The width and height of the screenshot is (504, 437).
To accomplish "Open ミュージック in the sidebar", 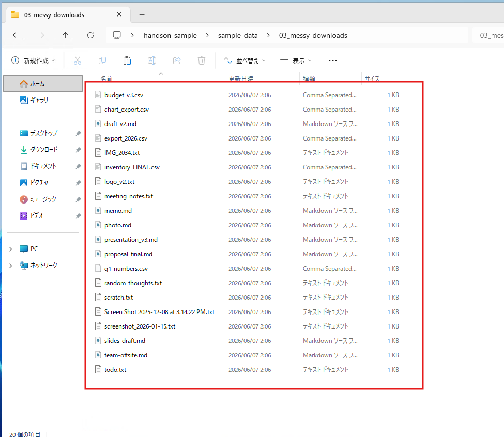I will coord(43,199).
